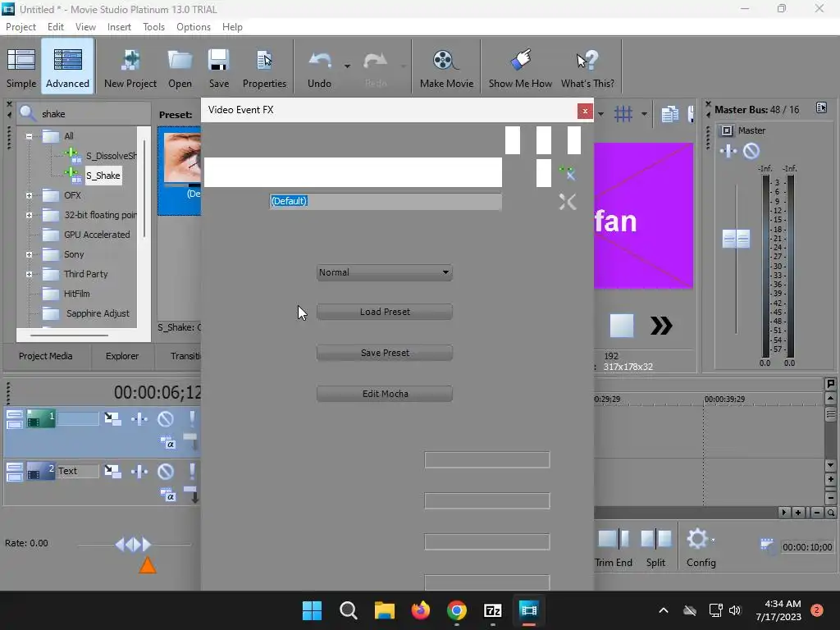Mute the Text track 2

point(166,472)
